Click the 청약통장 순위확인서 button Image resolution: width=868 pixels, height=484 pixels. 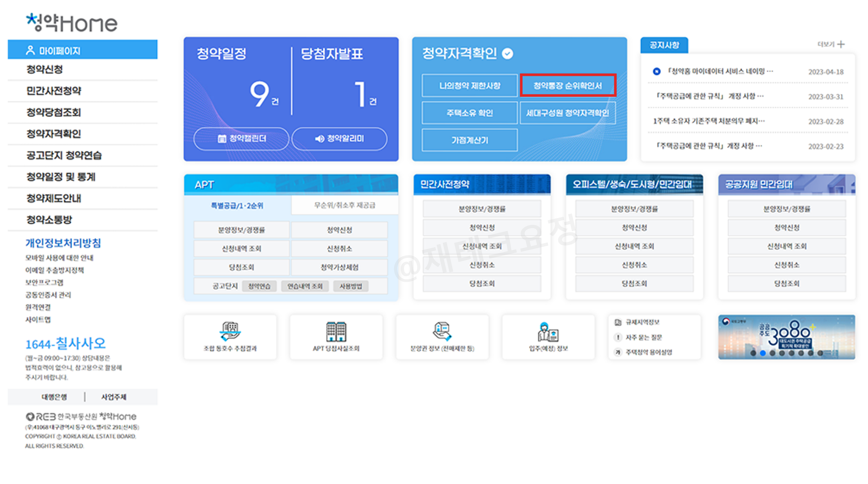coord(568,86)
